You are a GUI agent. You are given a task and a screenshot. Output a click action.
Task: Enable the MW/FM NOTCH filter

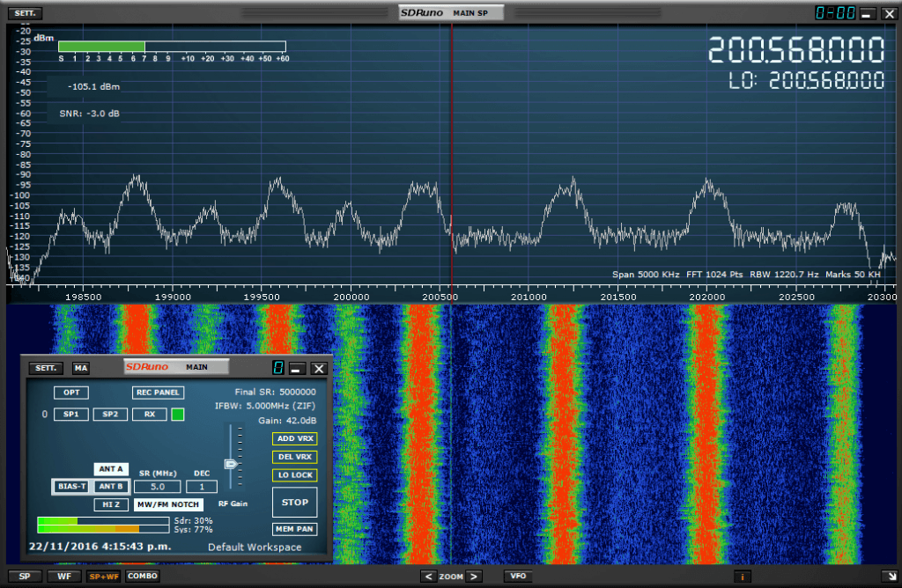[x=167, y=504]
